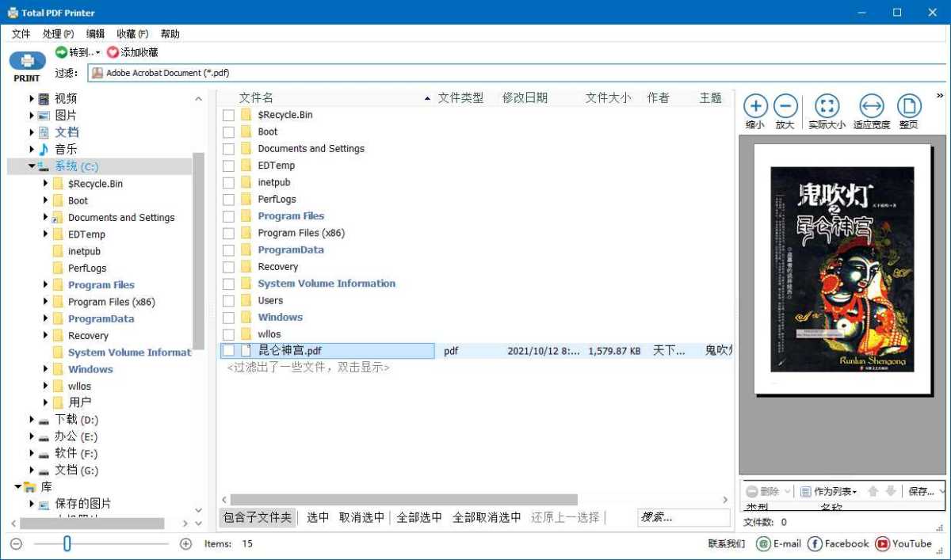This screenshot has width=951, height=560.
Task: Check the box for Documents and Settings
Action: click(x=228, y=148)
